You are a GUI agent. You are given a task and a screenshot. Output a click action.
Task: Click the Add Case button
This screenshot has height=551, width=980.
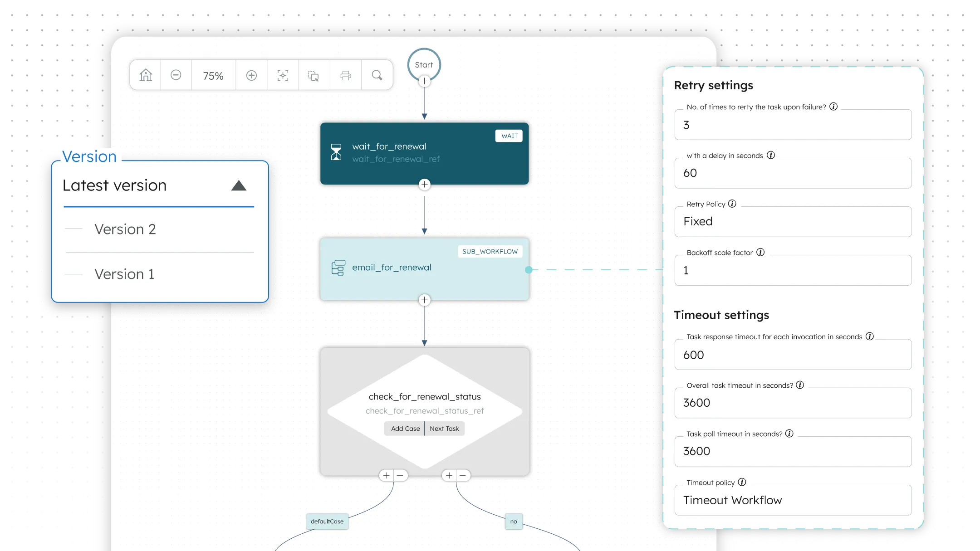tap(405, 429)
